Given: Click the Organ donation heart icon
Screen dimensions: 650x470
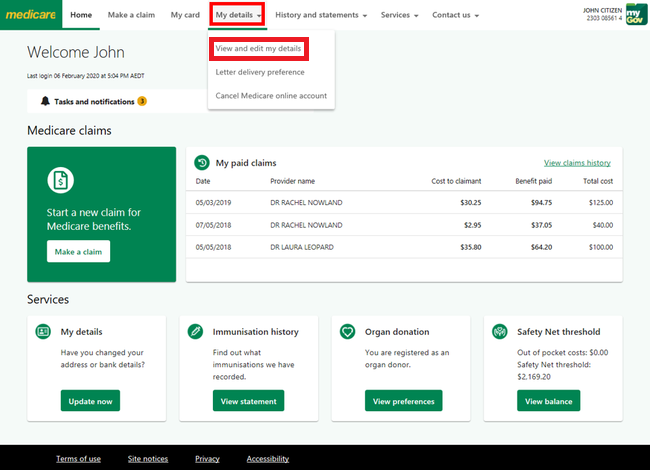Looking at the screenshot, I should 347,331.
